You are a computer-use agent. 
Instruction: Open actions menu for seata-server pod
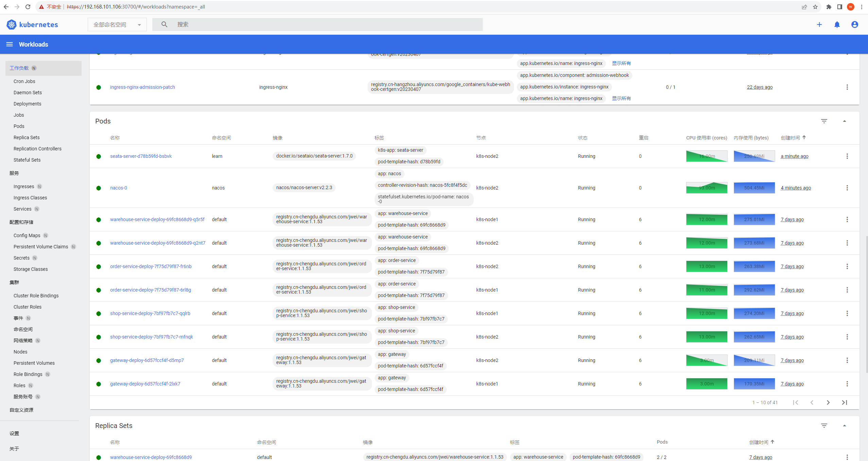(847, 156)
